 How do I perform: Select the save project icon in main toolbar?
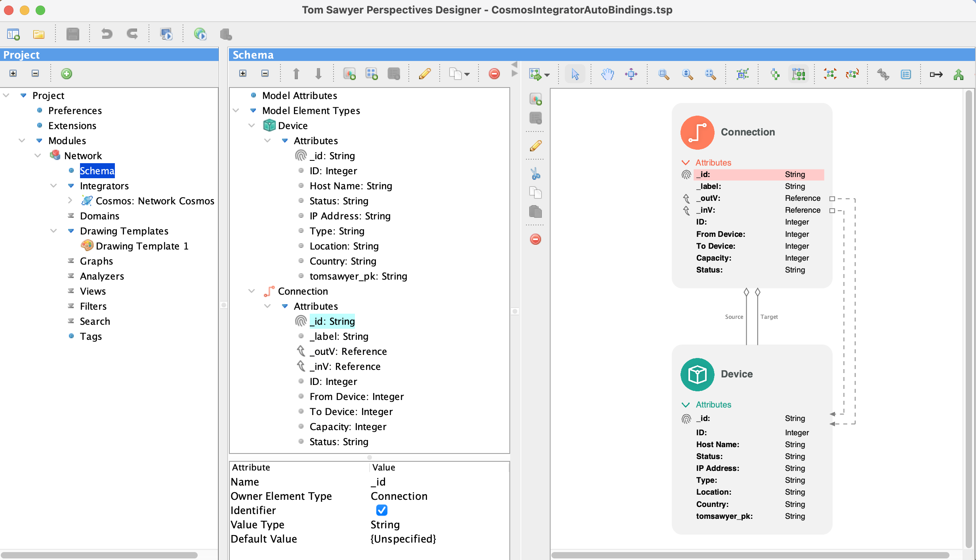pyautogui.click(x=74, y=34)
